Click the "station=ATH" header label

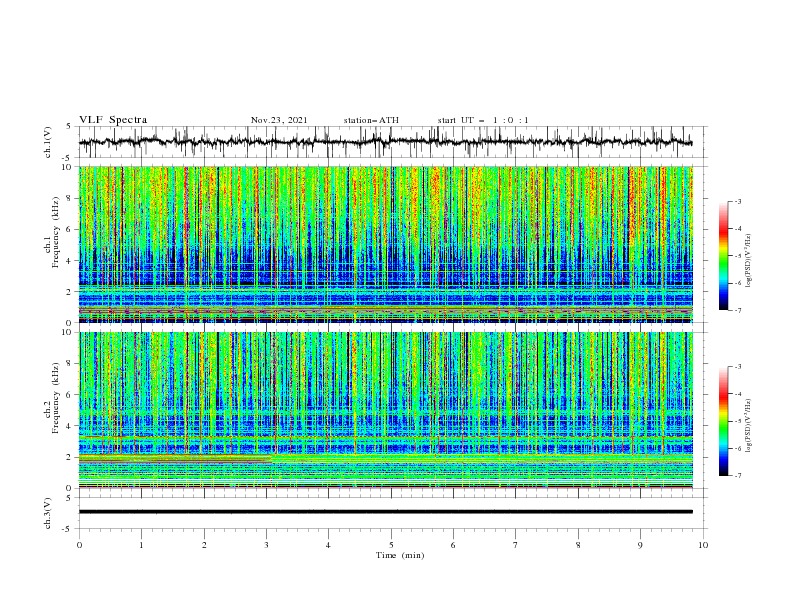[371, 120]
